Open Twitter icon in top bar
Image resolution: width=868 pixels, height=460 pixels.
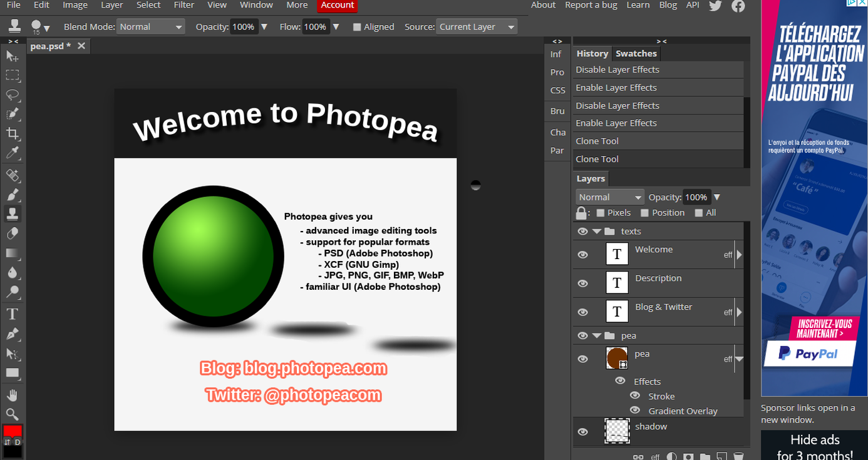[715, 6]
